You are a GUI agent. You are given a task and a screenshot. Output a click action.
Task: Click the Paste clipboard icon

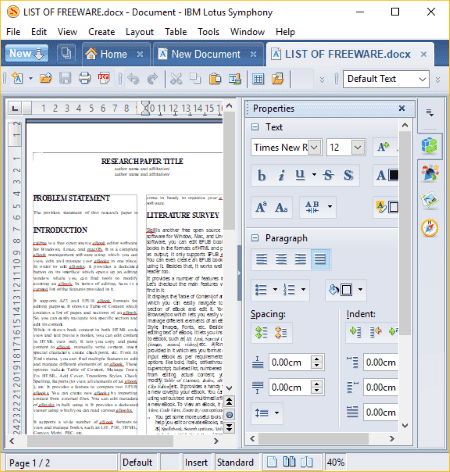(215, 79)
